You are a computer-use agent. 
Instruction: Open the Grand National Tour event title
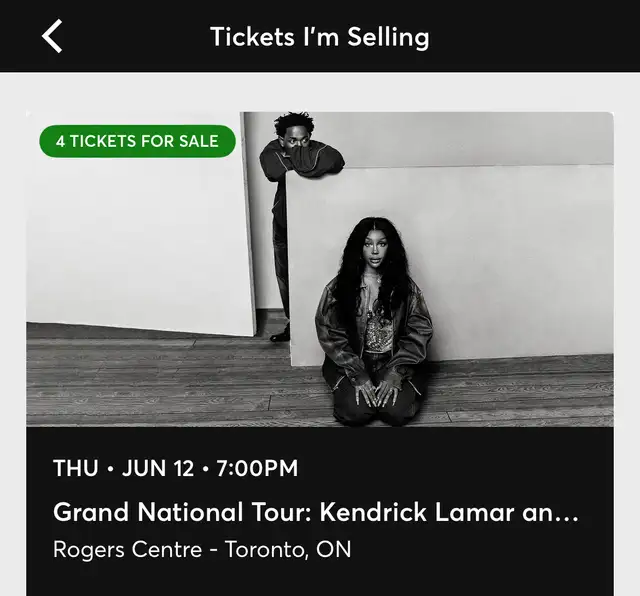[316, 511]
